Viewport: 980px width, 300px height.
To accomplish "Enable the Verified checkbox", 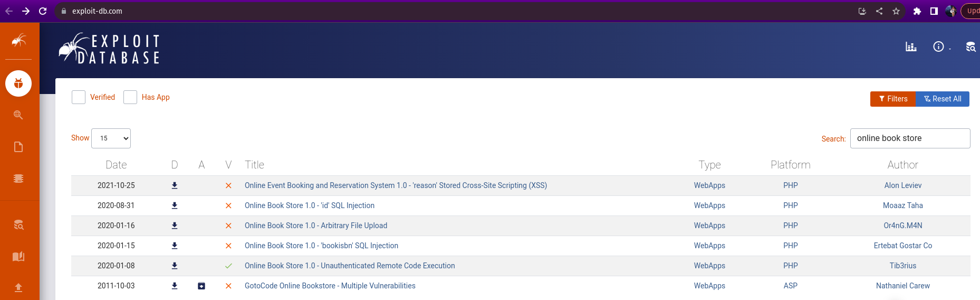I will click(x=79, y=97).
